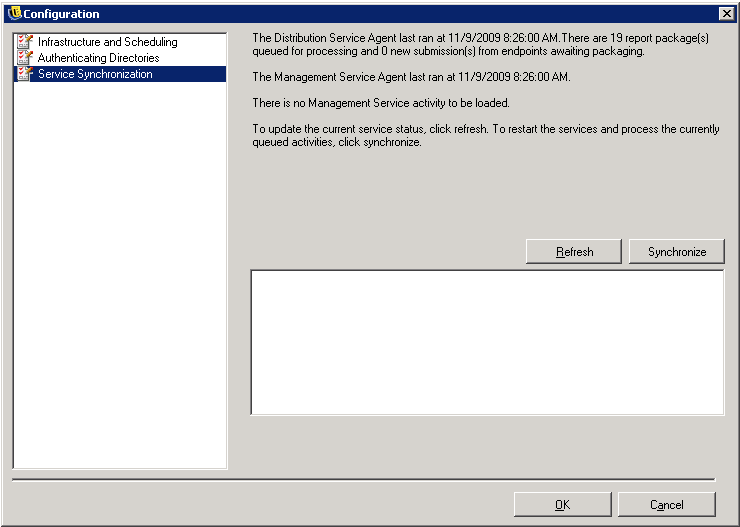Select Service Synchronization entry
The height and width of the screenshot is (527, 740).
[120, 74]
